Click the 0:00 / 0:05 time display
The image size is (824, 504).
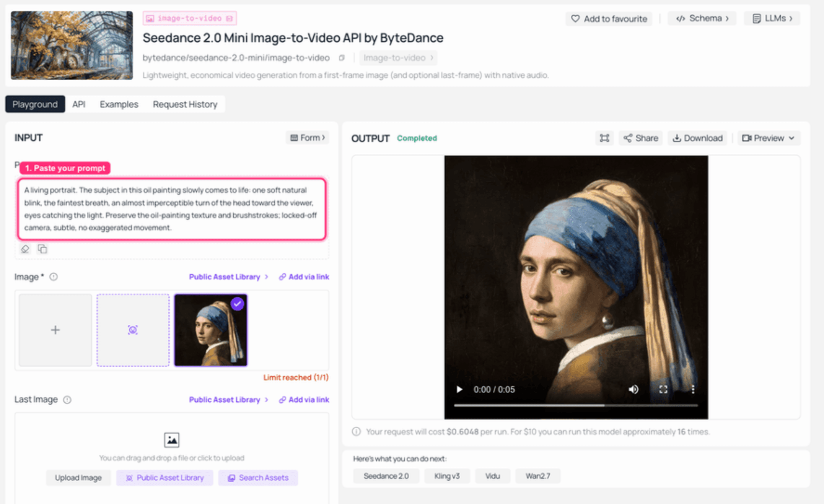click(494, 389)
